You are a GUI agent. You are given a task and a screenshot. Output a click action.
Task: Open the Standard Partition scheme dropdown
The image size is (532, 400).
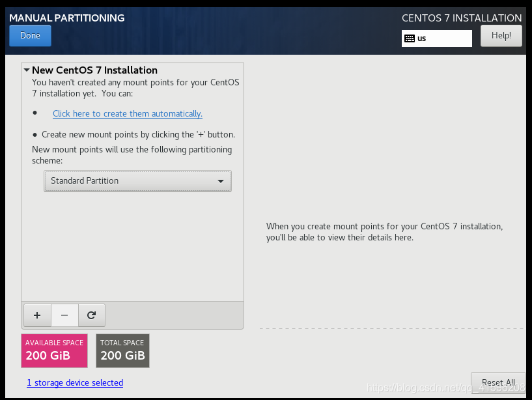(x=137, y=181)
